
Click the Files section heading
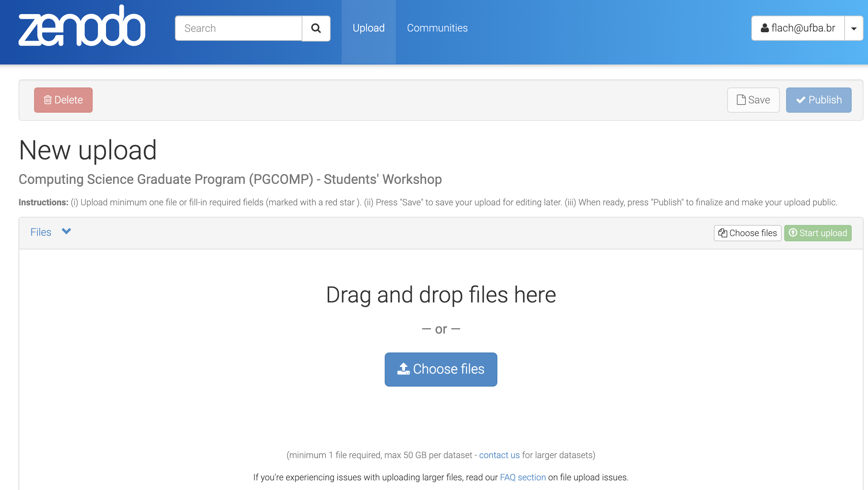(x=41, y=232)
